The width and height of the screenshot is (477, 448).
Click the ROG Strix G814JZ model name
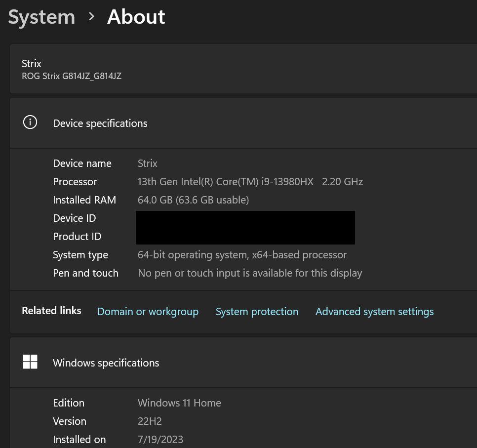72,76
